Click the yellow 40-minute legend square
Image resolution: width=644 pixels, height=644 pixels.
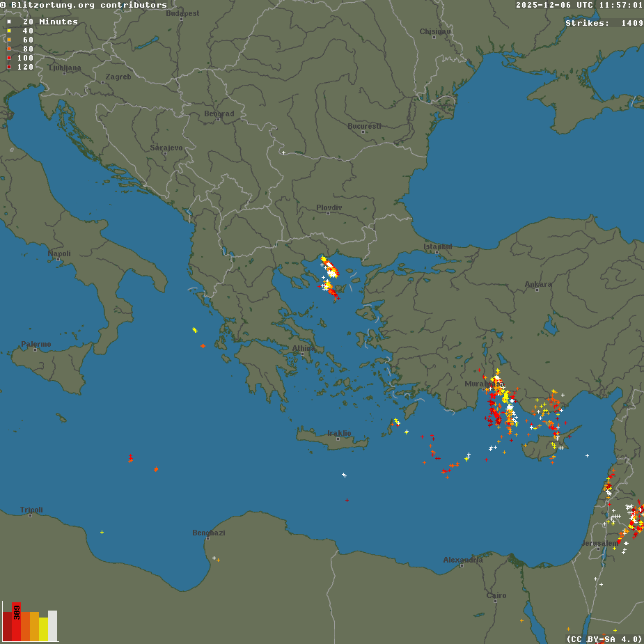coord(9,31)
